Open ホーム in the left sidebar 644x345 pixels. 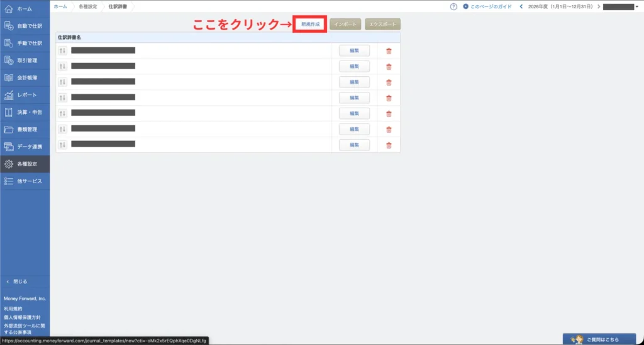[x=25, y=9]
